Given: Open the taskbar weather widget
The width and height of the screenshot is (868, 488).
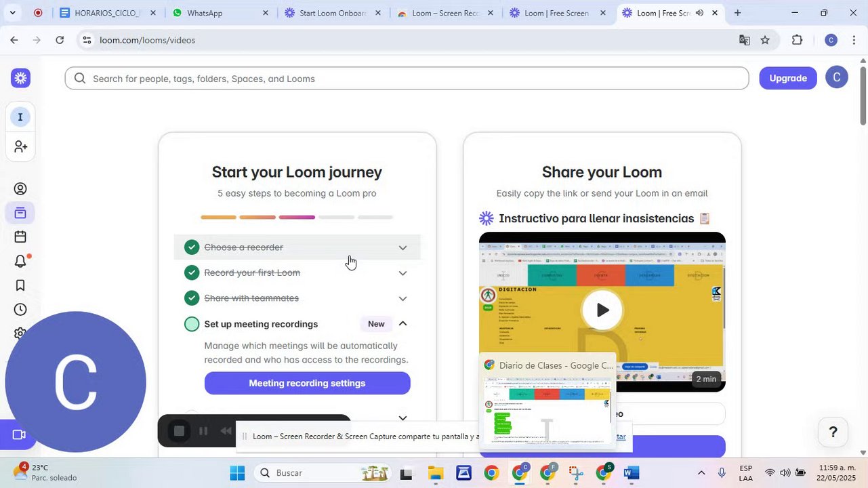Looking at the screenshot, I should click(46, 472).
